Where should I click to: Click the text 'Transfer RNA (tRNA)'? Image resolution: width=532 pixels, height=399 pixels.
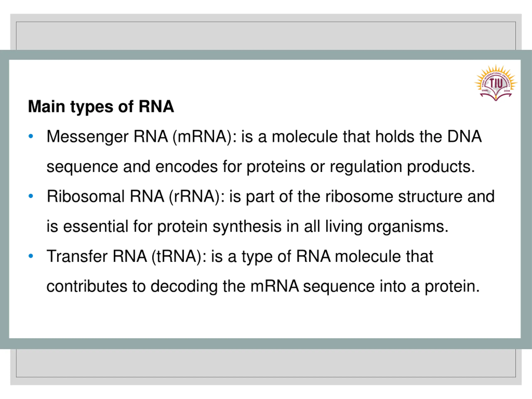click(127, 257)
